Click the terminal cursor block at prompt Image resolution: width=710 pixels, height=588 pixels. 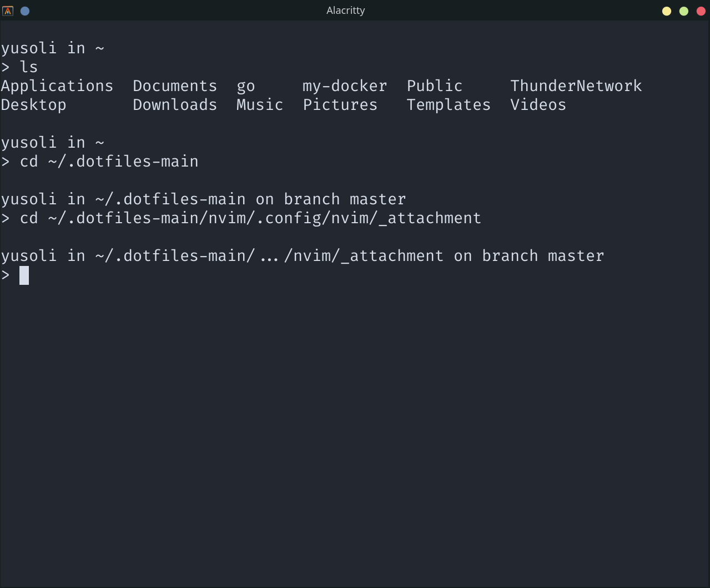(x=24, y=275)
